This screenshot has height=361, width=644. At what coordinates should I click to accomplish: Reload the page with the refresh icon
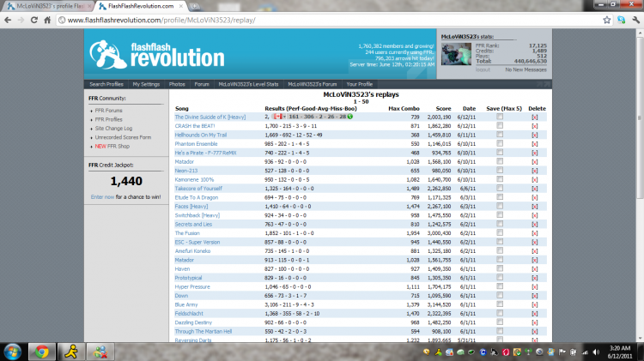coord(34,20)
